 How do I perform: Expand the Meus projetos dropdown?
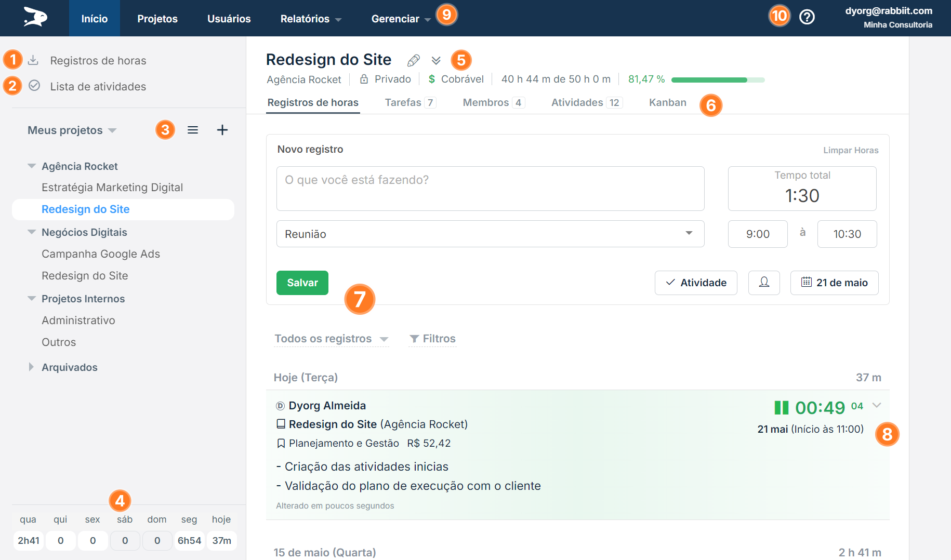(x=72, y=130)
